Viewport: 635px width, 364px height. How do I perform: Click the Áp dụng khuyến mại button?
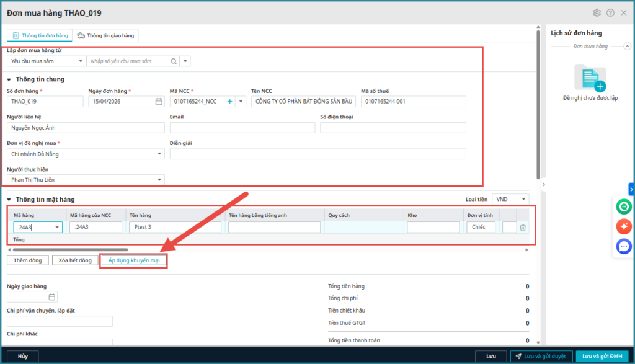click(x=134, y=260)
